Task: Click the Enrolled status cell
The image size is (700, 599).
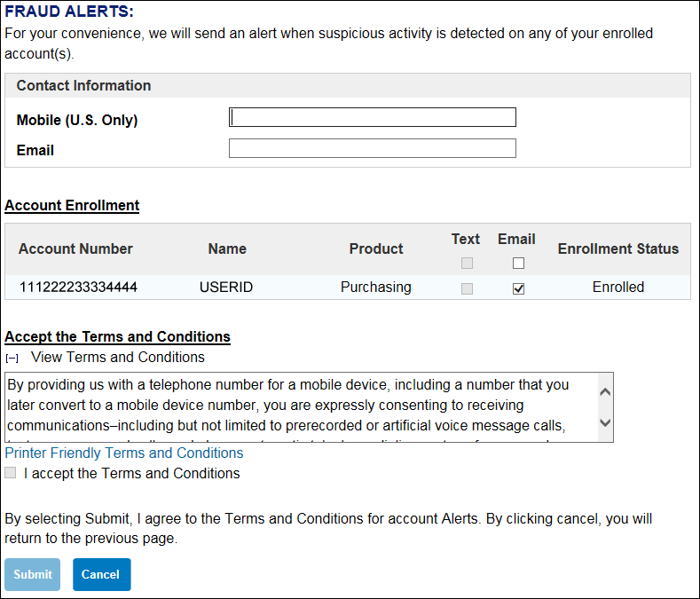Action: [x=617, y=287]
